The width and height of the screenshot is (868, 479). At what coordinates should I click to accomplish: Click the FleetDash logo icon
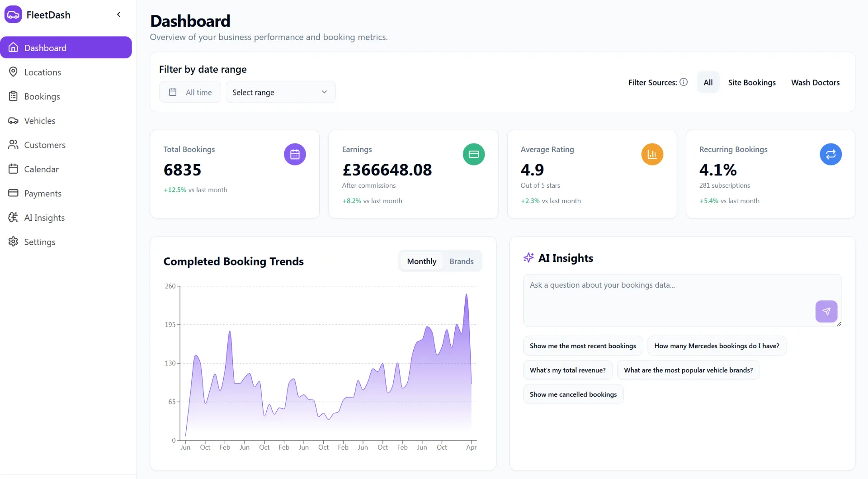pyautogui.click(x=13, y=14)
